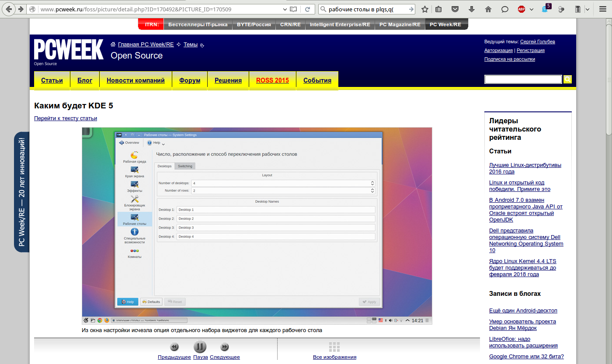Go to Новости компаний
Screen dimensions: 612x364
[136, 80]
